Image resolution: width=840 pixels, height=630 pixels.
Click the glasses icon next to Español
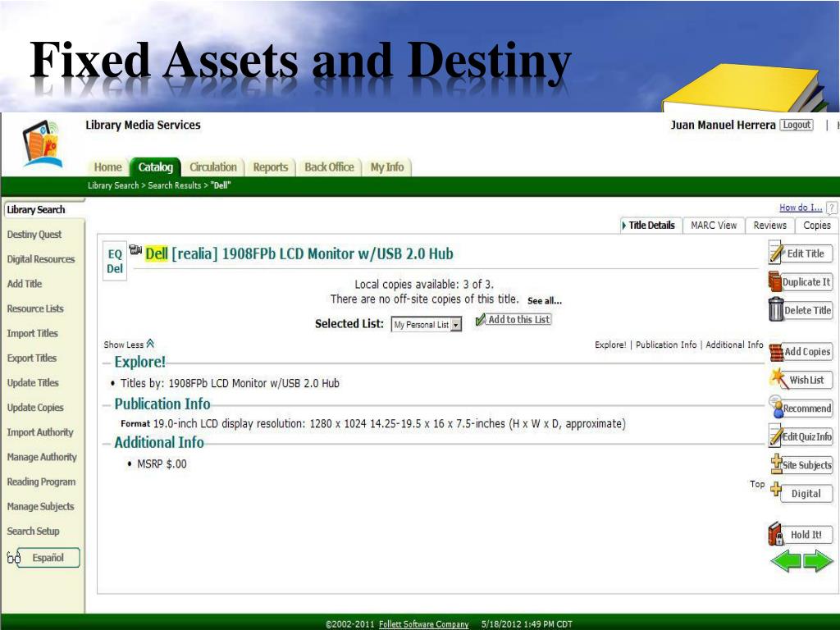pyautogui.click(x=13, y=558)
